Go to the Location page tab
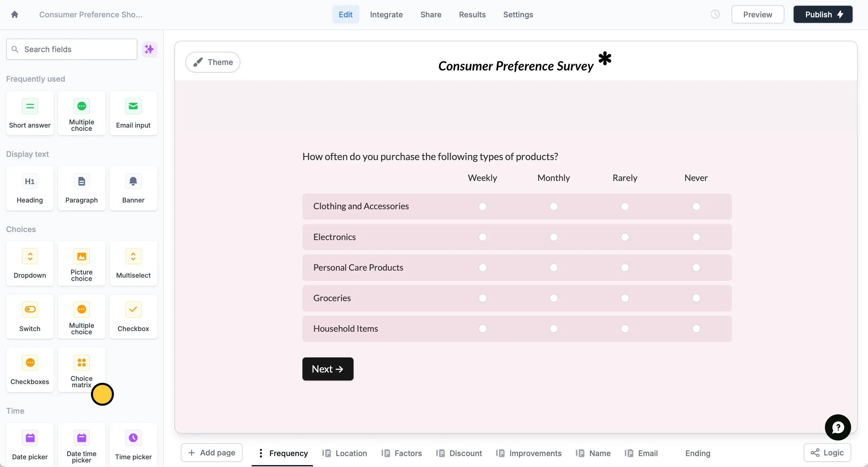The height and width of the screenshot is (467, 868). [x=344, y=453]
